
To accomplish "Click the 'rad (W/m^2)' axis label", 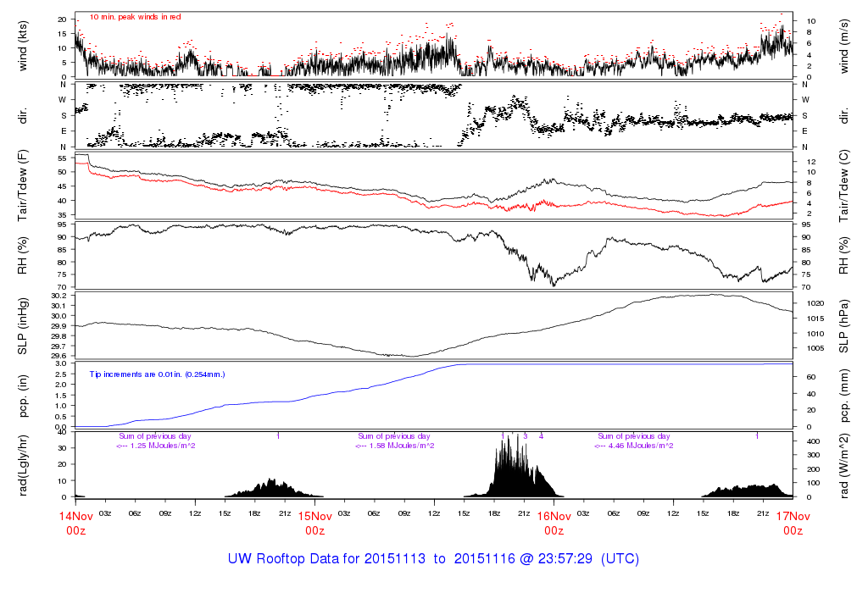I will pyautogui.click(x=843, y=466).
